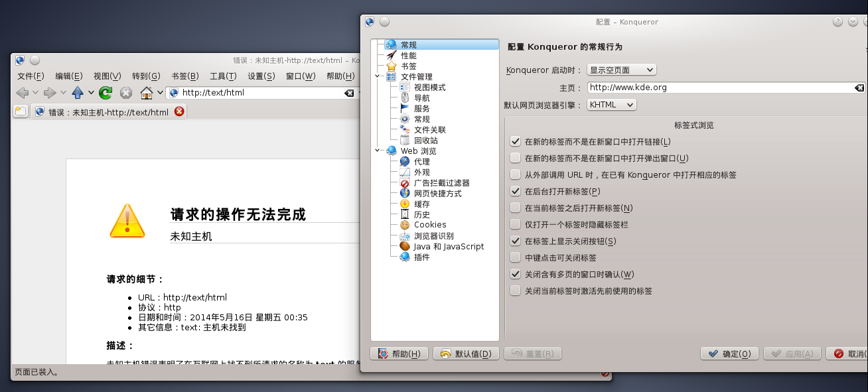The width and height of the screenshot is (868, 392).
Task: Collapse the 文件管理 tree branch
Action: [x=378, y=77]
